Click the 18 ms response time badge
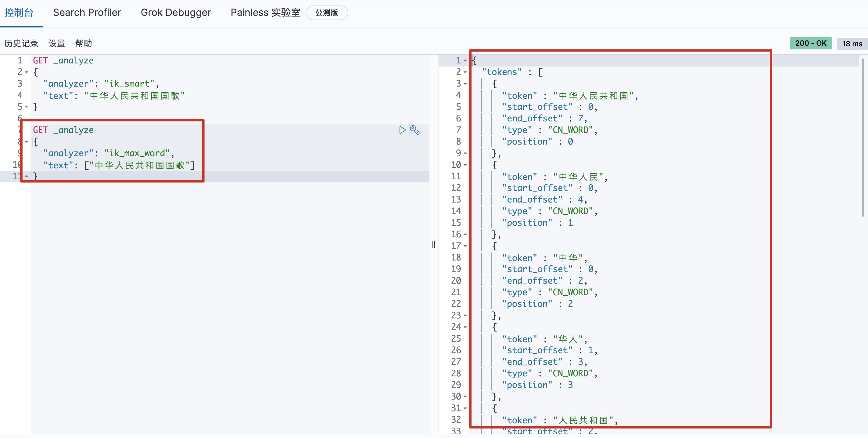 tap(852, 43)
